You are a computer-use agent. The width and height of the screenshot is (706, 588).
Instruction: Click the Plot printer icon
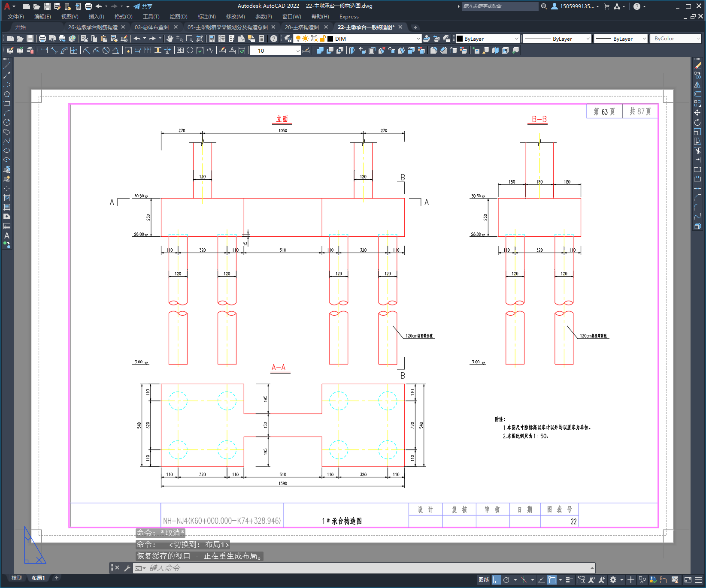click(42, 39)
